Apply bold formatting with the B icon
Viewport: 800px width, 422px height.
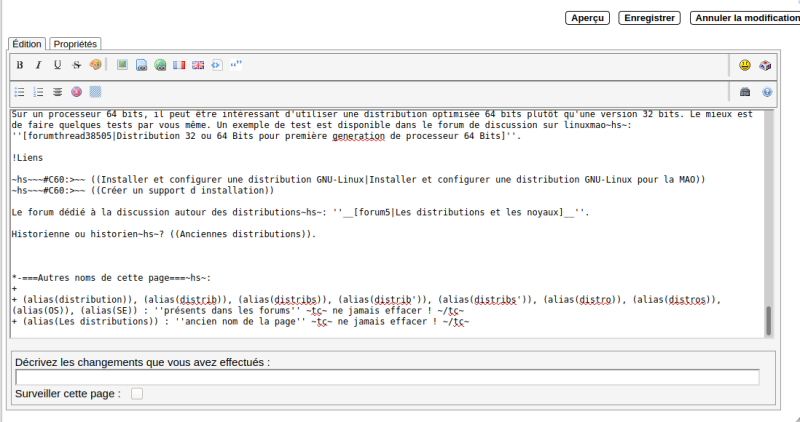[19, 65]
